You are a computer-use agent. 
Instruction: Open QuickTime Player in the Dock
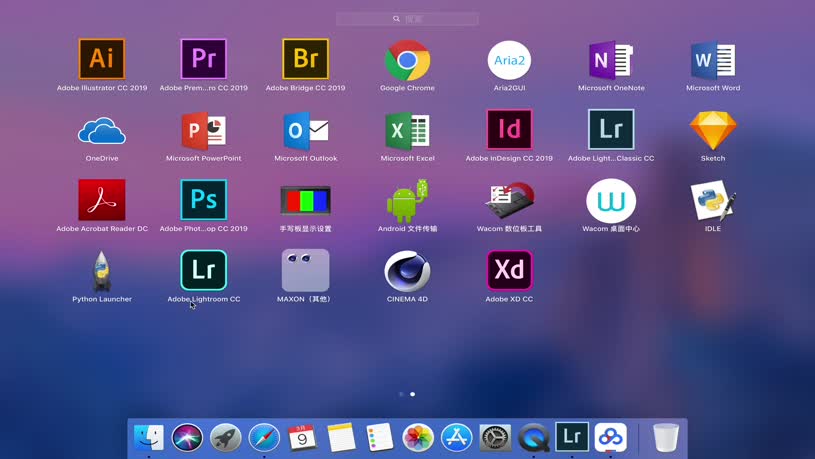click(534, 438)
